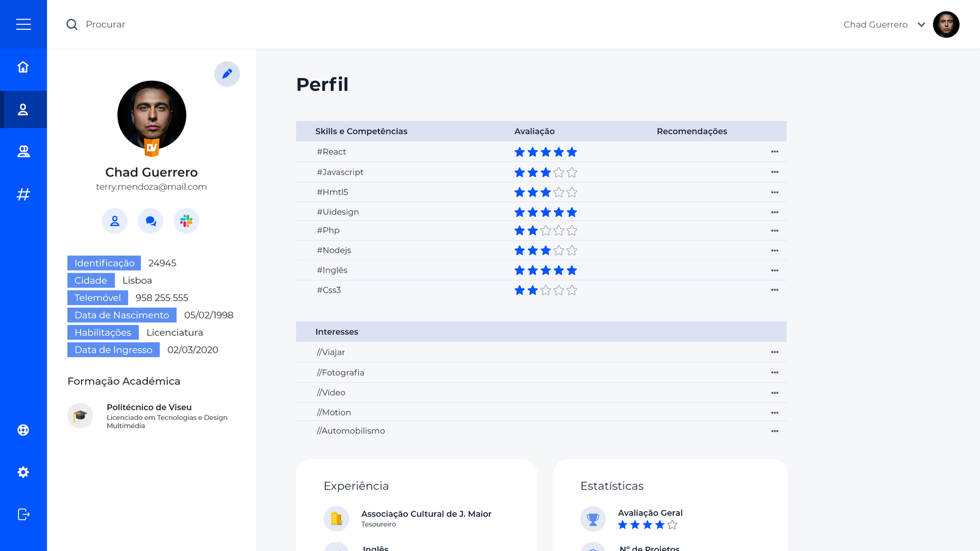Click the logout icon in sidebar

tap(23, 514)
